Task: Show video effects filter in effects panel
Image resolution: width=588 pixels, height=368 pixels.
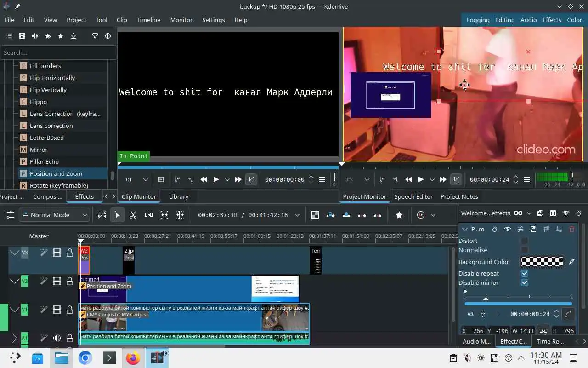Action: click(22, 36)
